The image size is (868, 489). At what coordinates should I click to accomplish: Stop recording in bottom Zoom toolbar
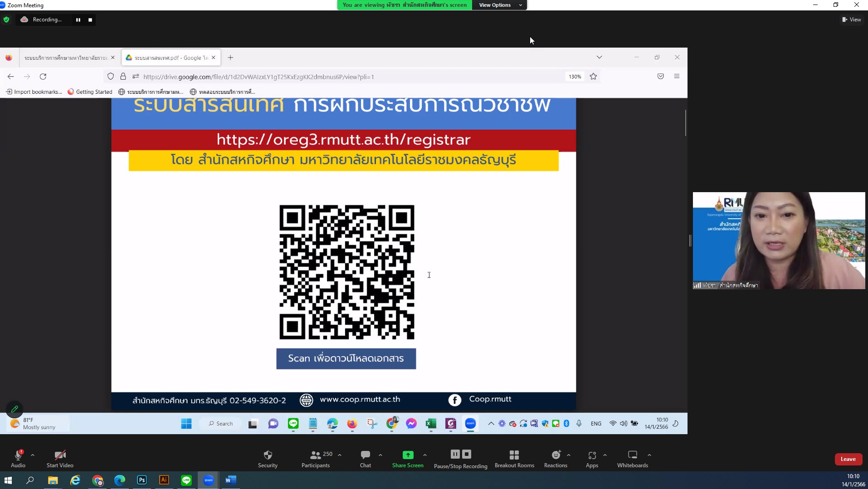point(467,454)
